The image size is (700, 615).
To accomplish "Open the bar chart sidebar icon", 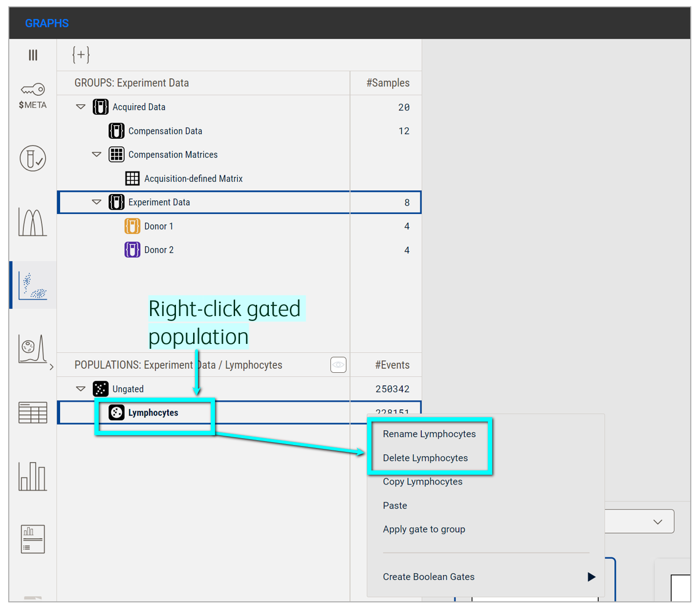I will pyautogui.click(x=33, y=476).
